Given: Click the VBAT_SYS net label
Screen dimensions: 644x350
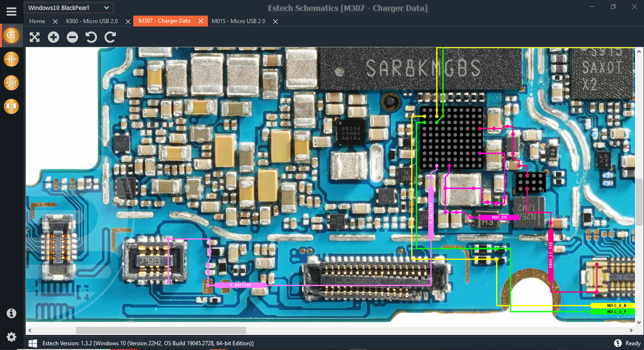Looking at the screenshot, I should tap(499, 218).
